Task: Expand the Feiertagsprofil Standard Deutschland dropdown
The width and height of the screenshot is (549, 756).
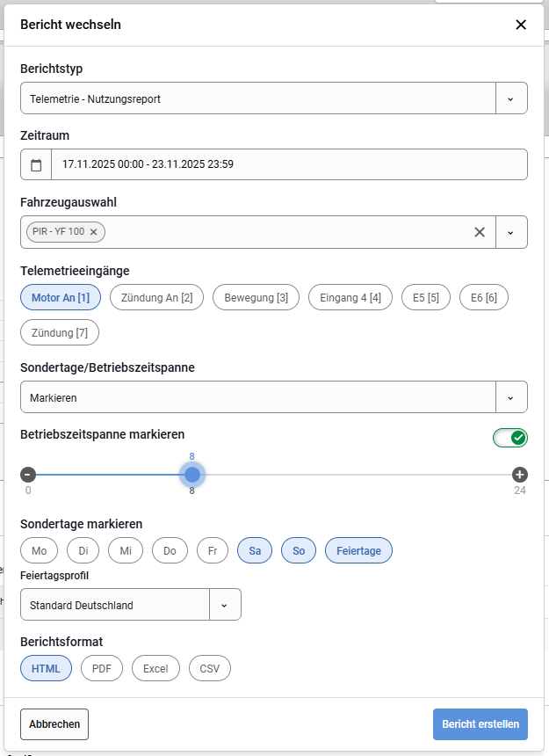Action: click(224, 605)
